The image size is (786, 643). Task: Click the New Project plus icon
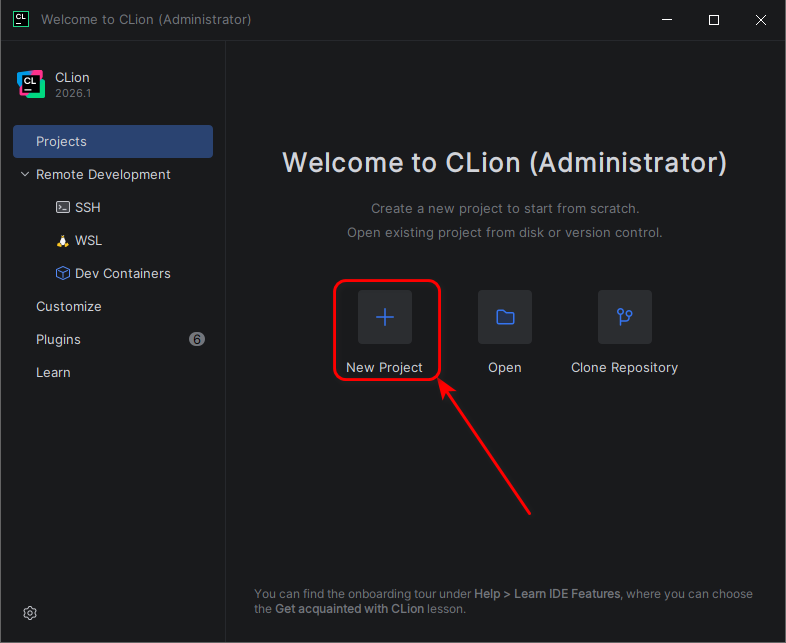coord(385,317)
